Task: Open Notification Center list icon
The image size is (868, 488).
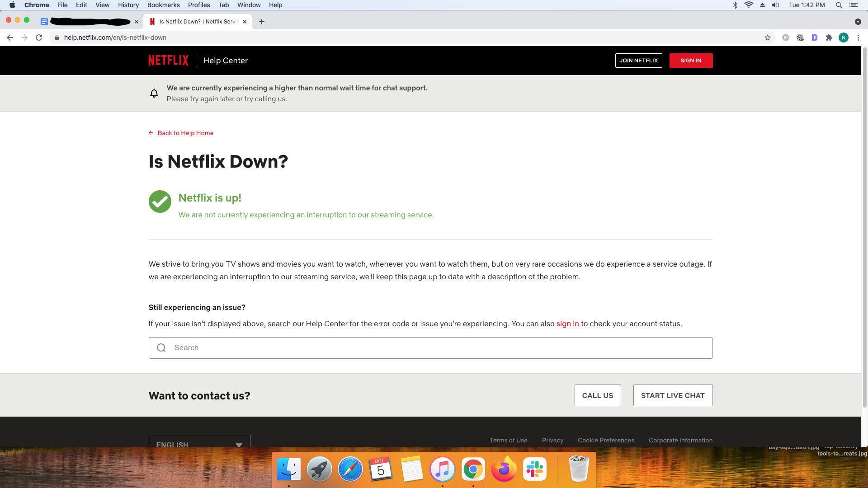Action: tap(854, 5)
